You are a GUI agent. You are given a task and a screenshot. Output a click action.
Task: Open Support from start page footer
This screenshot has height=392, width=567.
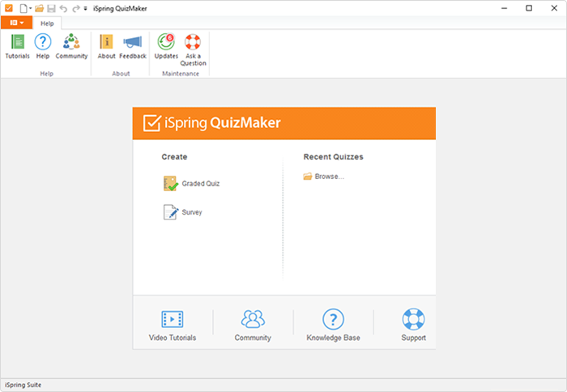(x=413, y=325)
